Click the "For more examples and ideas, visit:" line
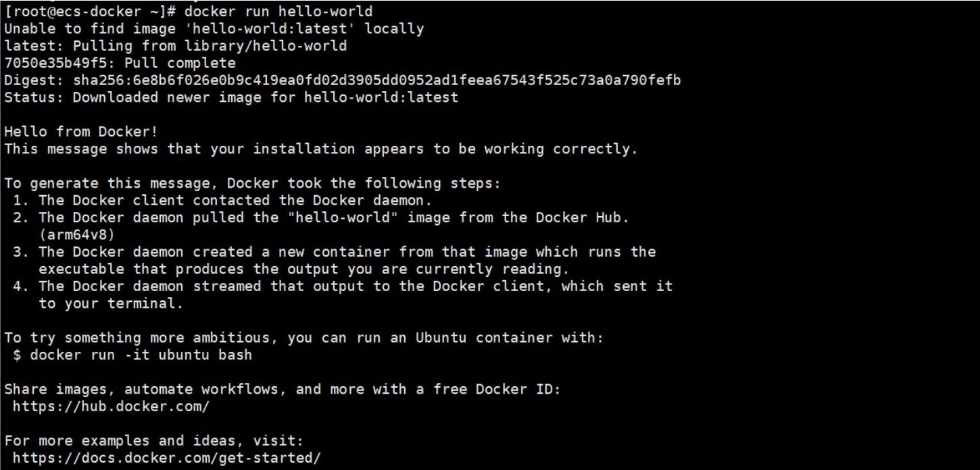 153,440
